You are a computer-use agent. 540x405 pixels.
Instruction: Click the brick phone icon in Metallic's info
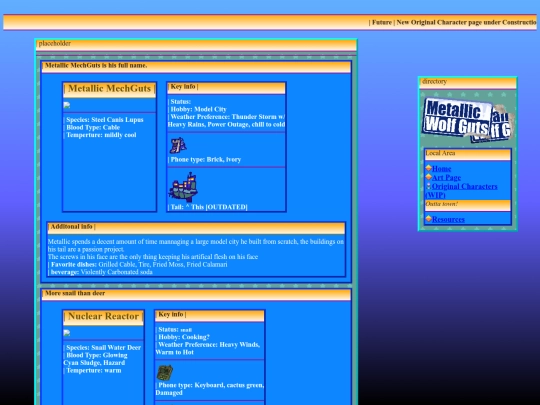pos(178,145)
